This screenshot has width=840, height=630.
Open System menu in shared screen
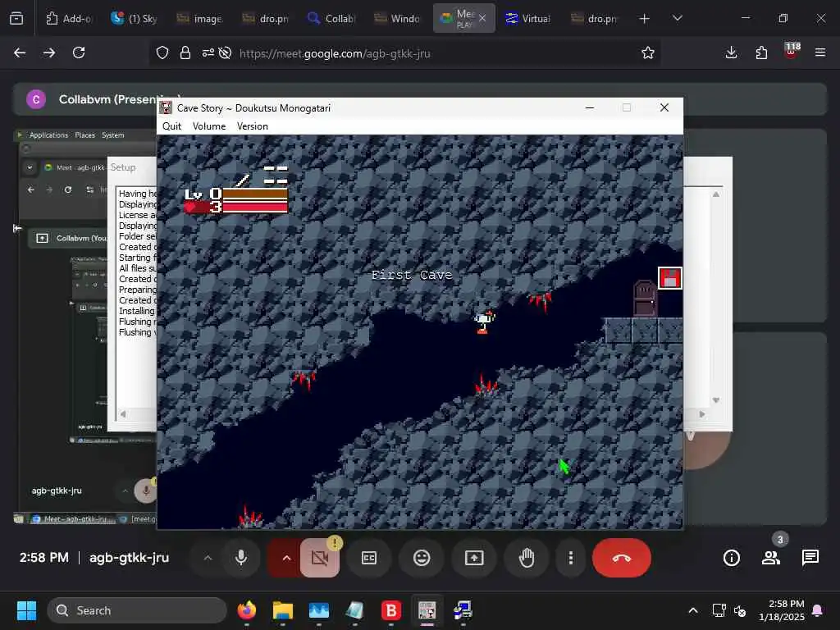click(x=113, y=135)
